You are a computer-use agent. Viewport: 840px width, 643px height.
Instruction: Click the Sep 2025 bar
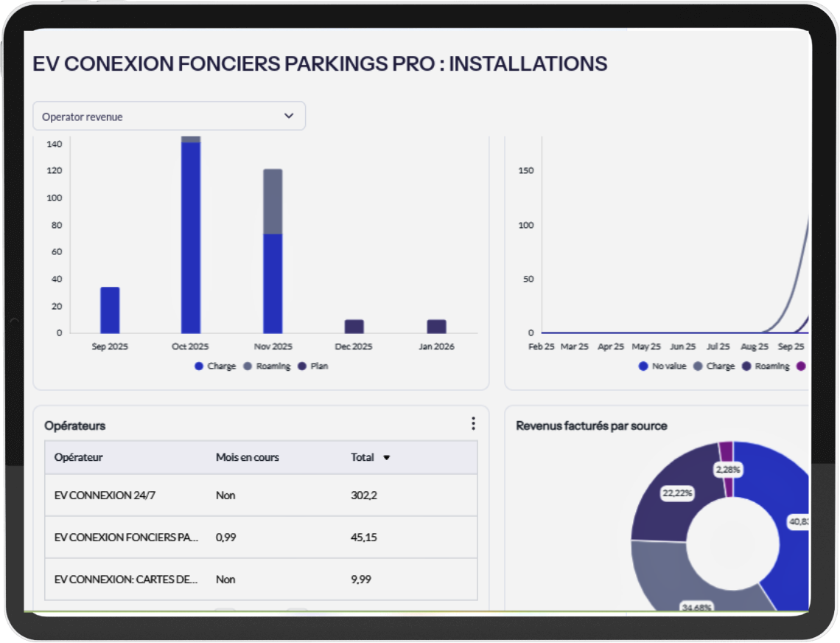click(x=110, y=310)
